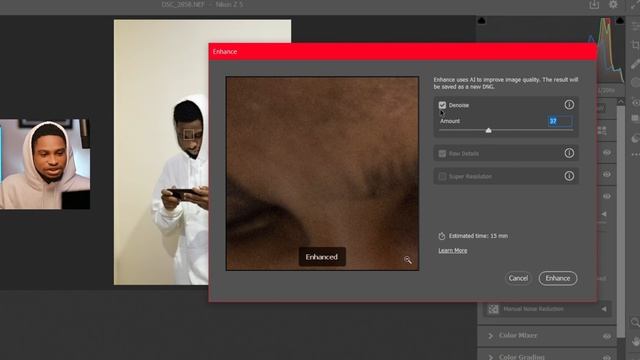Image resolution: width=640 pixels, height=360 pixels.
Task: Select the Healing brush tool in the right toolbar
Action: pyautogui.click(x=635, y=64)
